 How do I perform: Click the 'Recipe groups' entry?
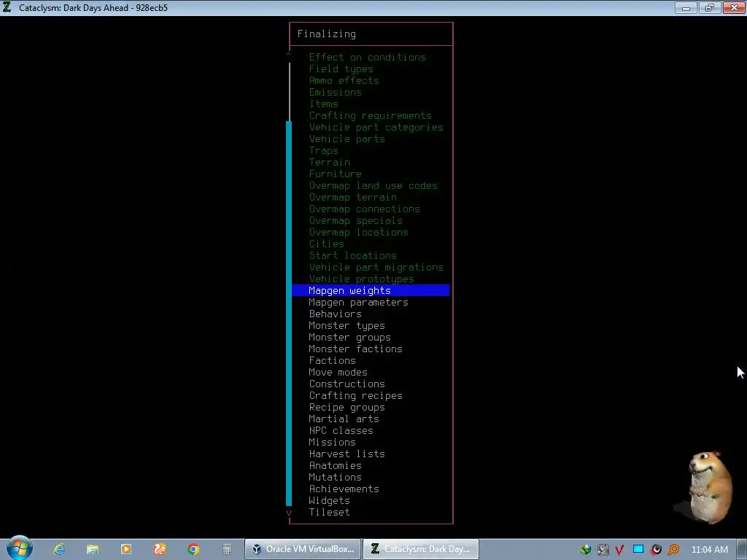(347, 407)
